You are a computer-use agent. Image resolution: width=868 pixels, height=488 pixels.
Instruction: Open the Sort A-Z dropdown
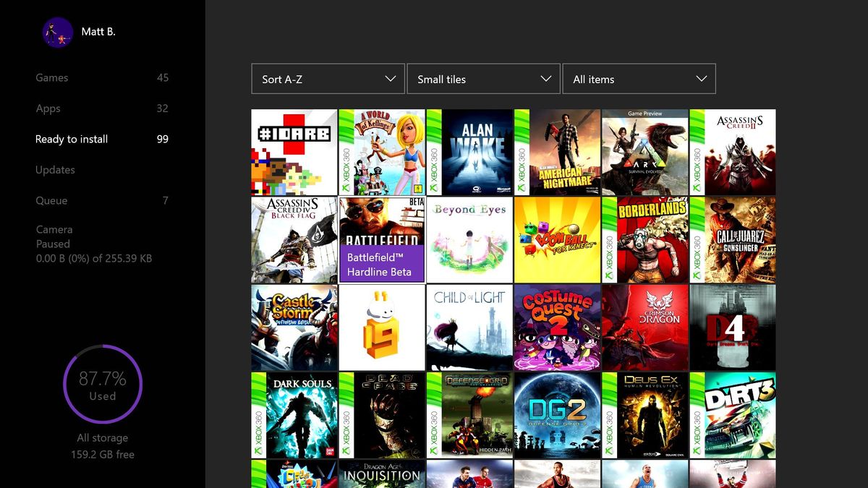click(328, 79)
